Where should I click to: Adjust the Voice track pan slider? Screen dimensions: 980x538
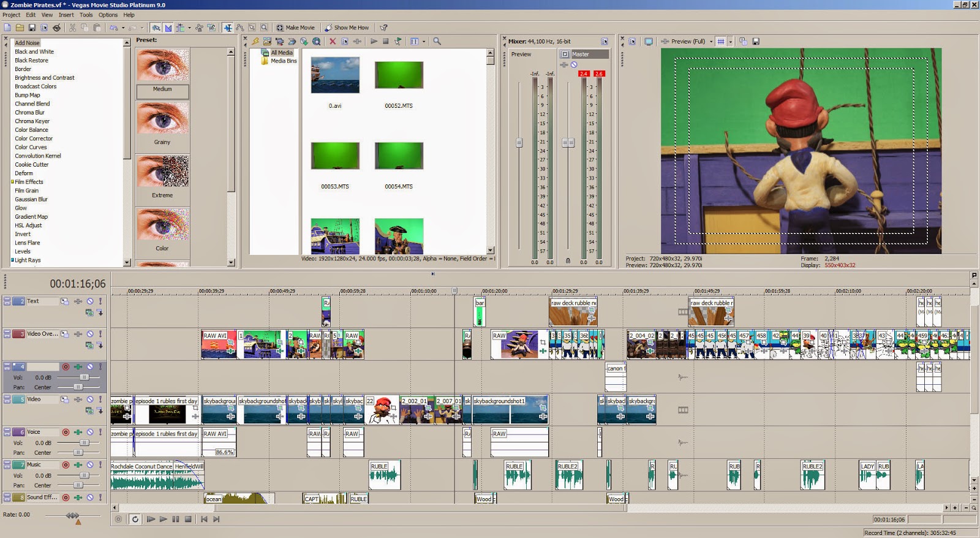pyautogui.click(x=78, y=453)
